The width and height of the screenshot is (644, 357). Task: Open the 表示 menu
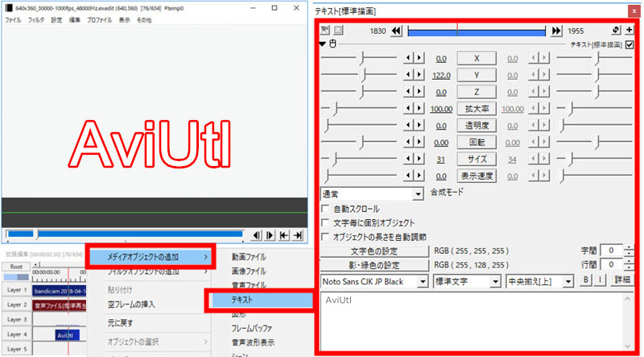point(125,19)
